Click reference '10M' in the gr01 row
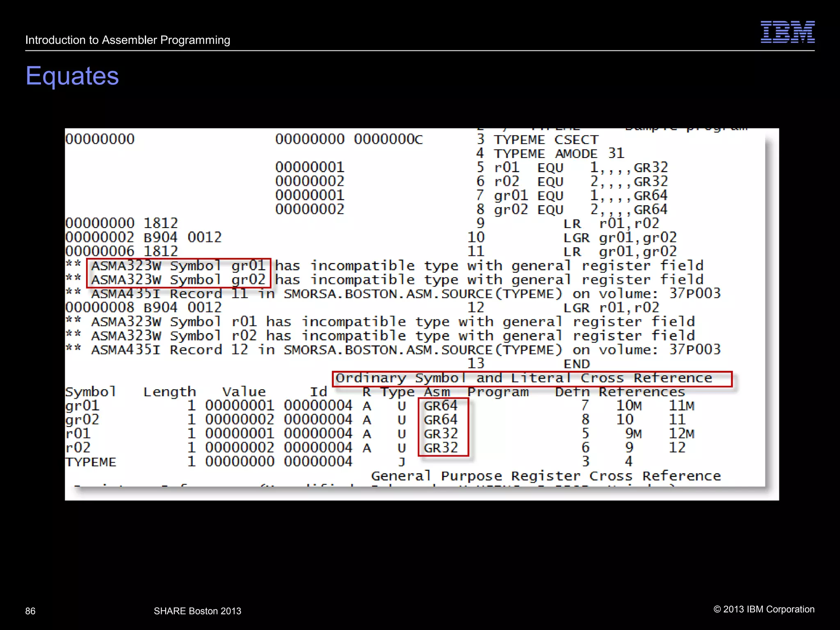Screen dimensions: 840x630 coord(629,406)
